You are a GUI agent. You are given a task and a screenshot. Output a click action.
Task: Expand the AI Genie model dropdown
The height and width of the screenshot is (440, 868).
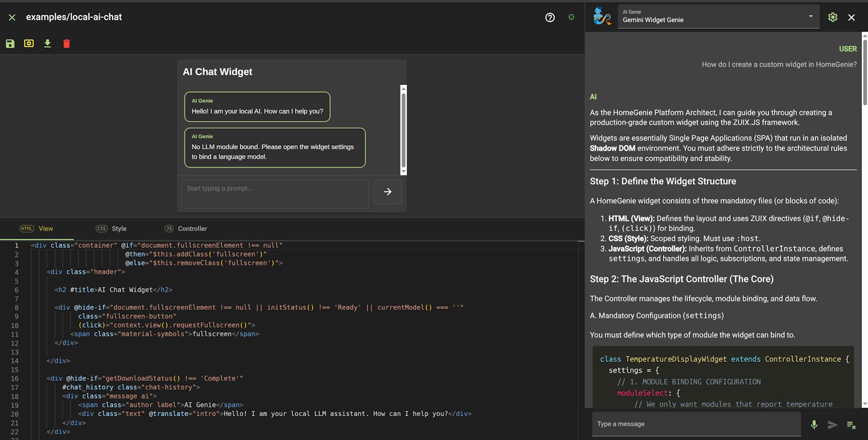tap(810, 16)
